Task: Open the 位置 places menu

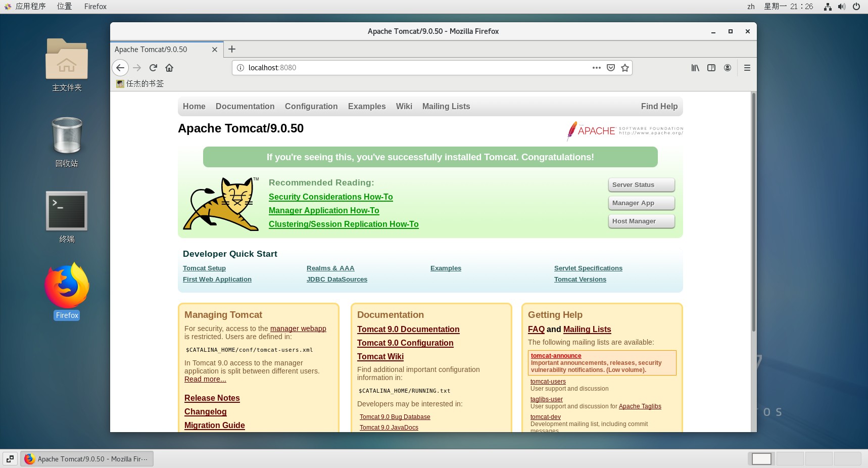Action: [x=64, y=7]
